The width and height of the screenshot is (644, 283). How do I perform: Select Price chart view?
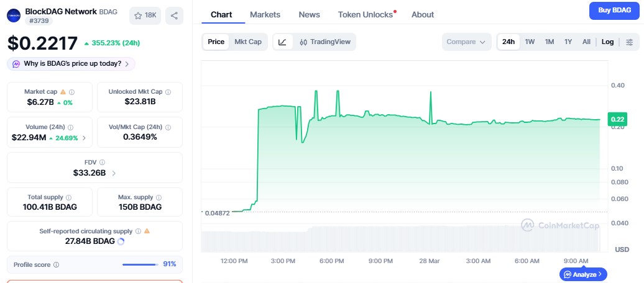pos(216,42)
